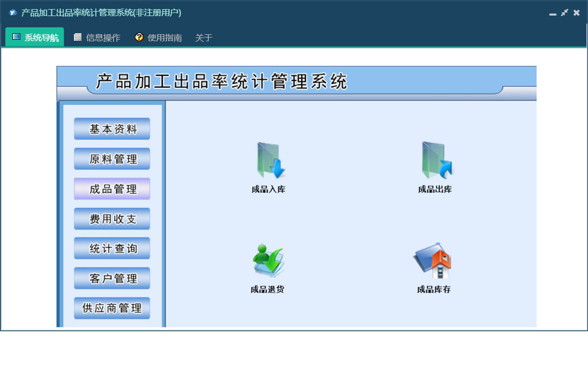Open the 成品入库 folder icon
The image size is (588, 390).
click(270, 160)
